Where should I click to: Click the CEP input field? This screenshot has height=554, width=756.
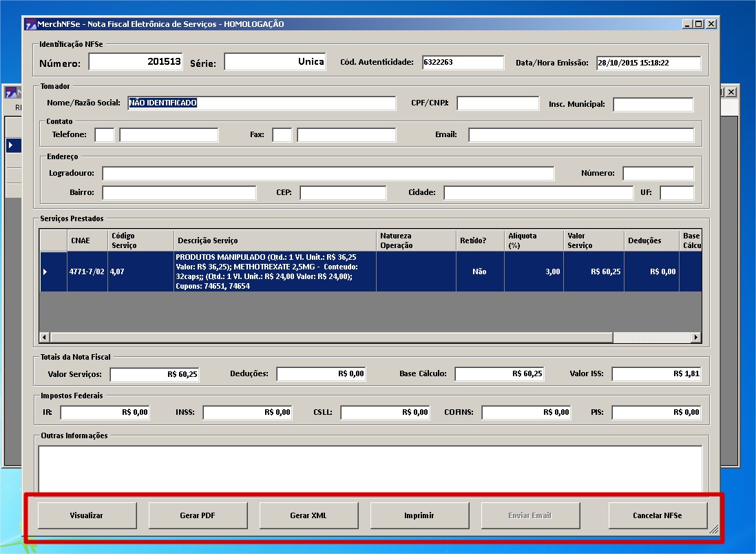[343, 193]
